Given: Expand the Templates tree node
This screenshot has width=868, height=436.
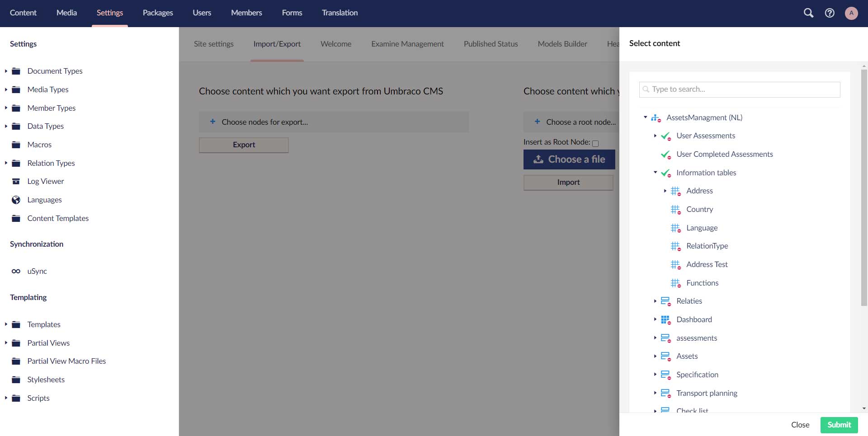Looking at the screenshot, I should pyautogui.click(x=6, y=324).
